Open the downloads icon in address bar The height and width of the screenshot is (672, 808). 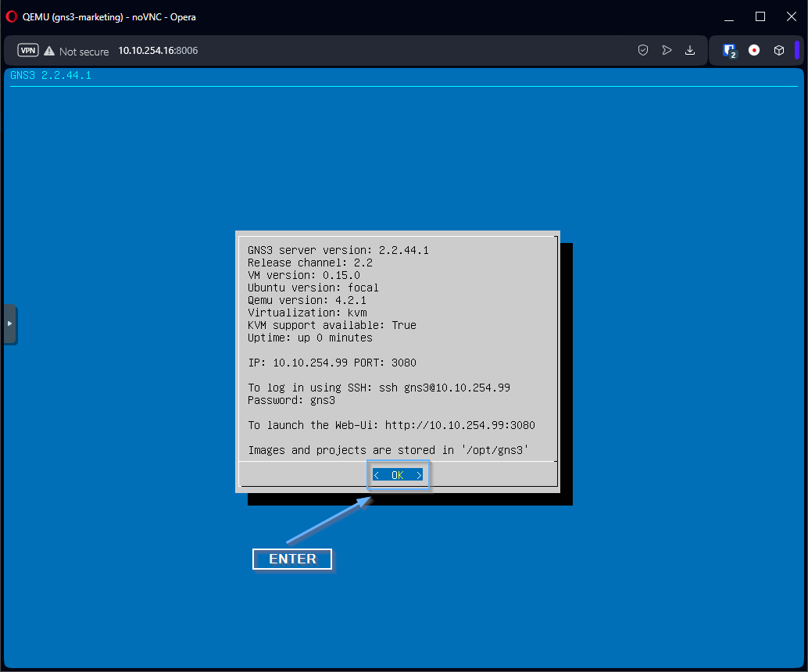690,50
